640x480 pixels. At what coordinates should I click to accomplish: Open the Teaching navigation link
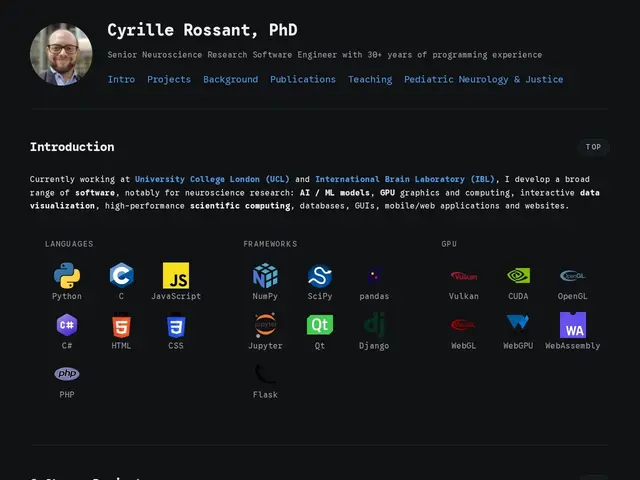pyautogui.click(x=370, y=79)
